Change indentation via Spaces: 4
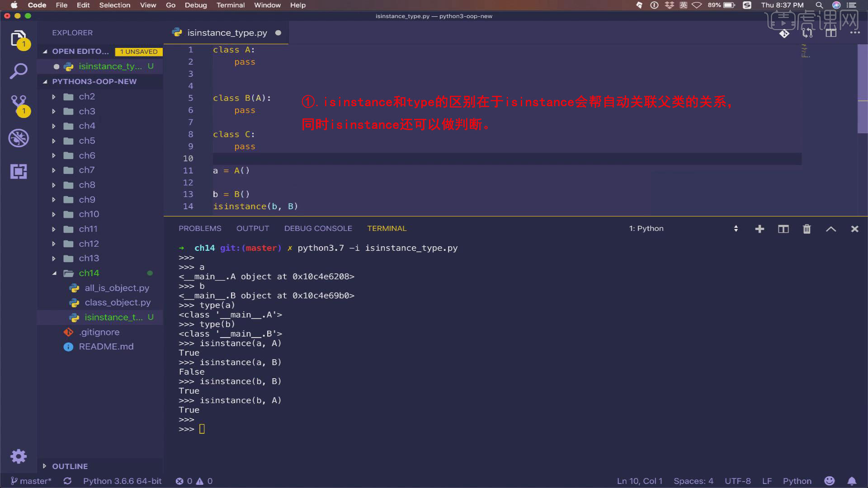The width and height of the screenshot is (868, 488). (x=693, y=481)
